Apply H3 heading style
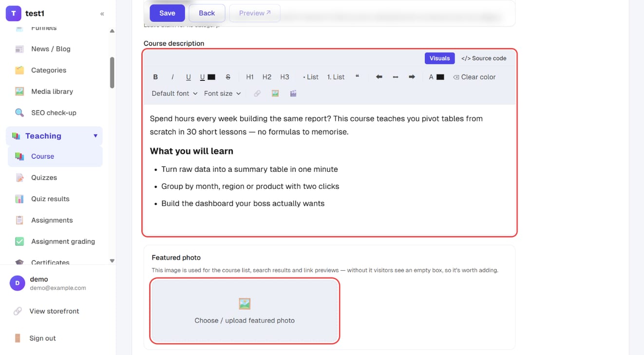644x355 pixels. (x=284, y=77)
